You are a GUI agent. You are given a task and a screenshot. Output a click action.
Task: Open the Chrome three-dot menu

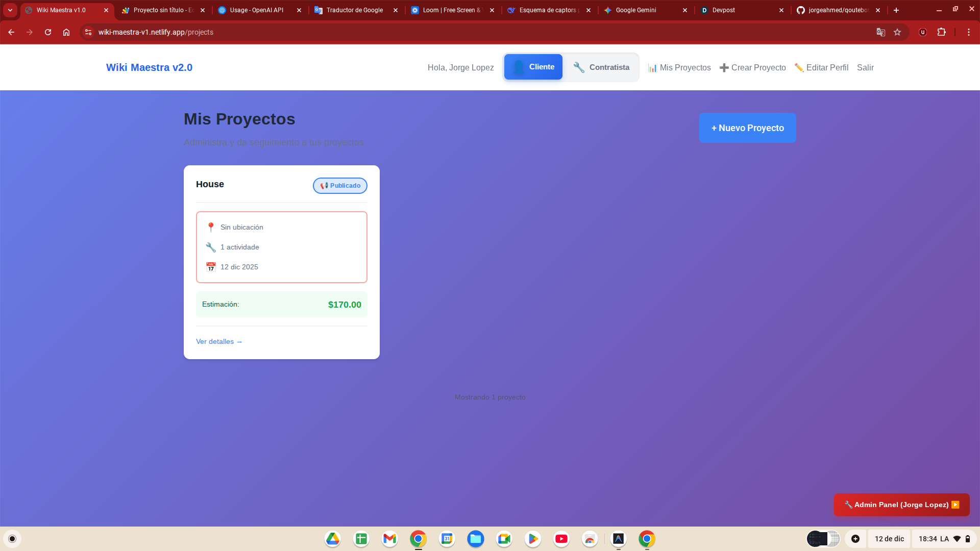coord(968,32)
